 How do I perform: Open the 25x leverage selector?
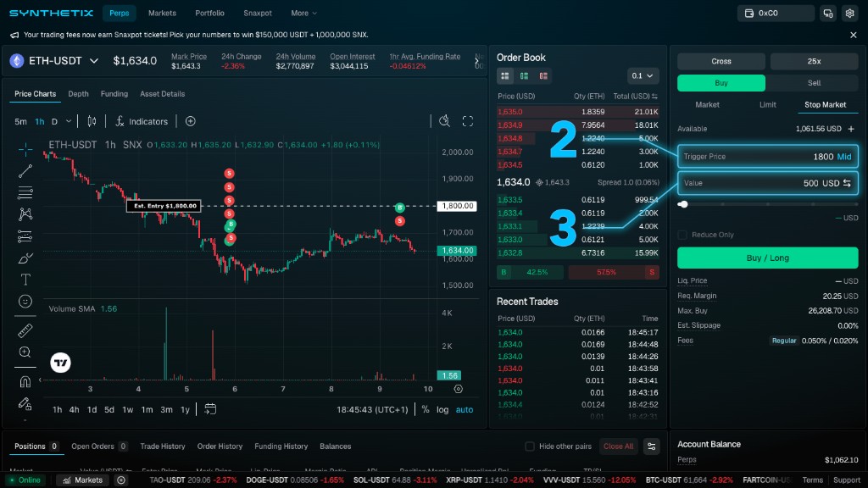click(x=815, y=61)
